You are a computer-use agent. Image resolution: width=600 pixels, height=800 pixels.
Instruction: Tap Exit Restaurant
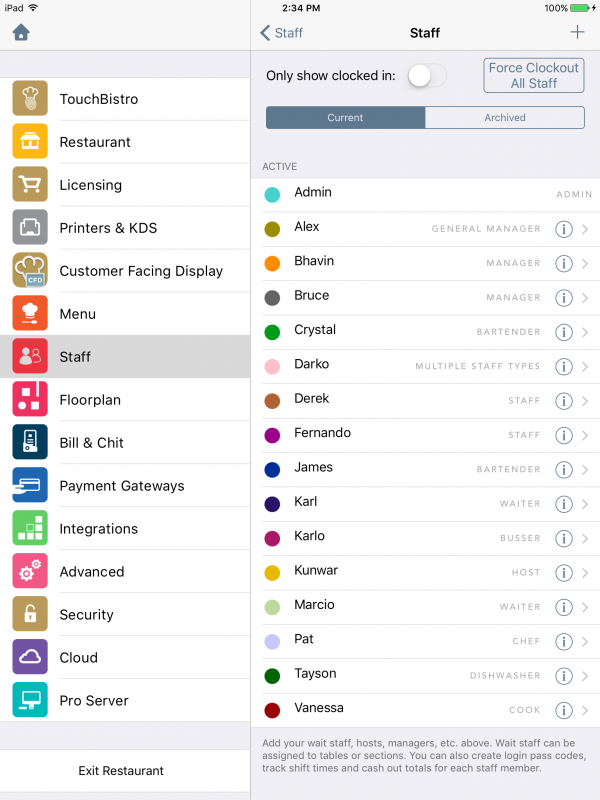pos(121,770)
